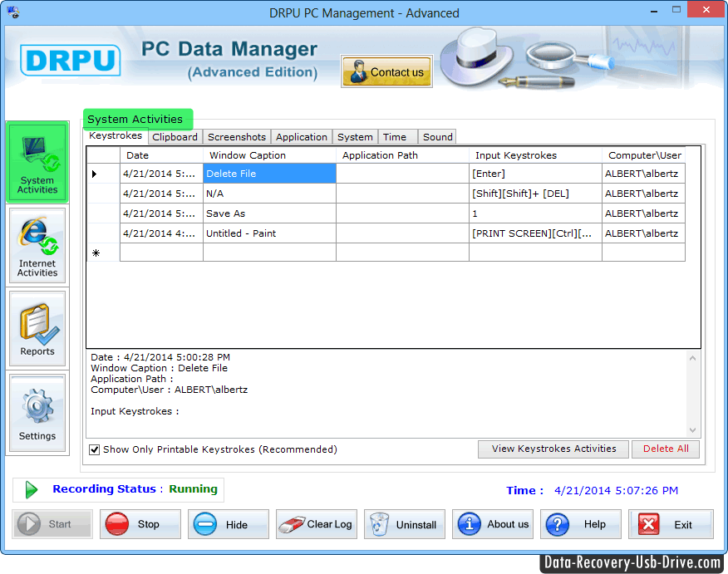Click the blue Hide minus icon
The height and width of the screenshot is (574, 728).
(x=205, y=524)
